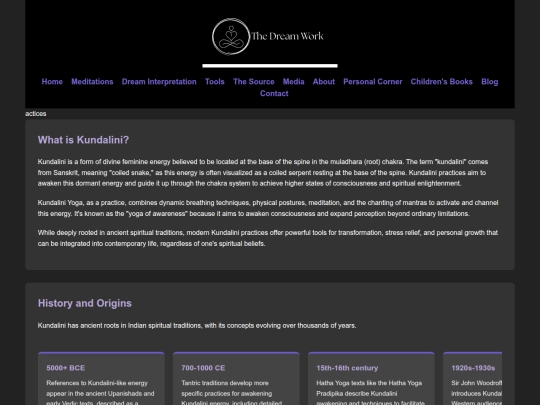Click the History and Origins heading
The image size is (540, 405).
click(85, 303)
